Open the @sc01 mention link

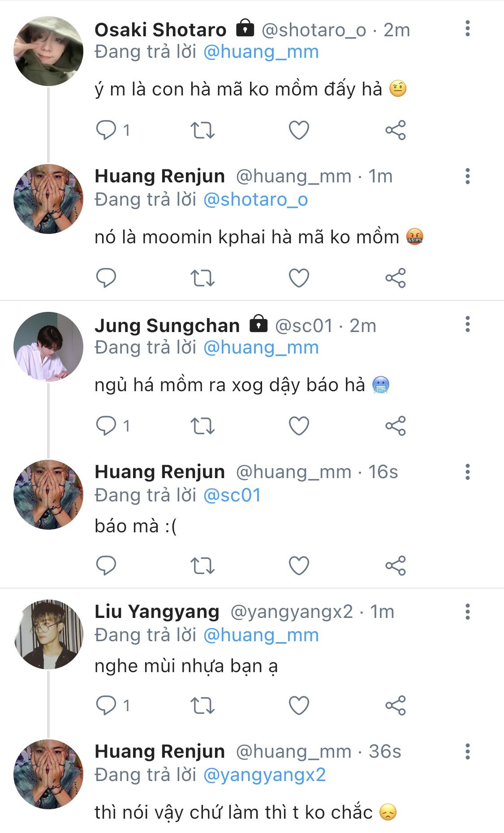(x=232, y=496)
